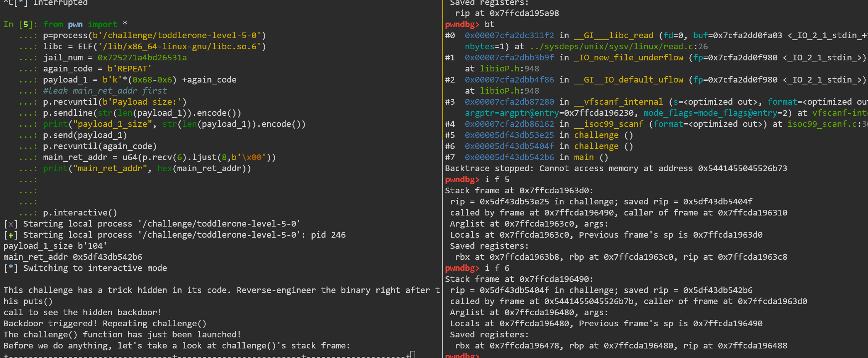Click 'Stack frame at 0x7ffcda1963d0:' line
The width and height of the screenshot is (868, 358).
pos(519,191)
